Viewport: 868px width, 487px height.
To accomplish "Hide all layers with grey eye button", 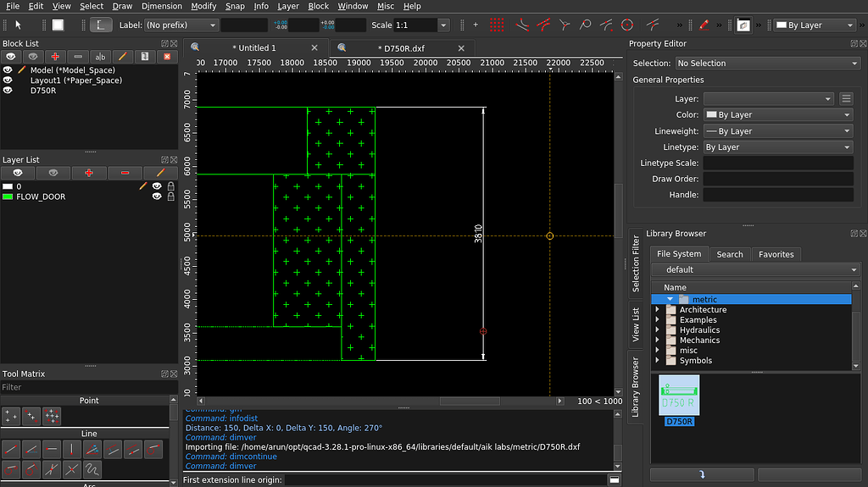I will (53, 173).
